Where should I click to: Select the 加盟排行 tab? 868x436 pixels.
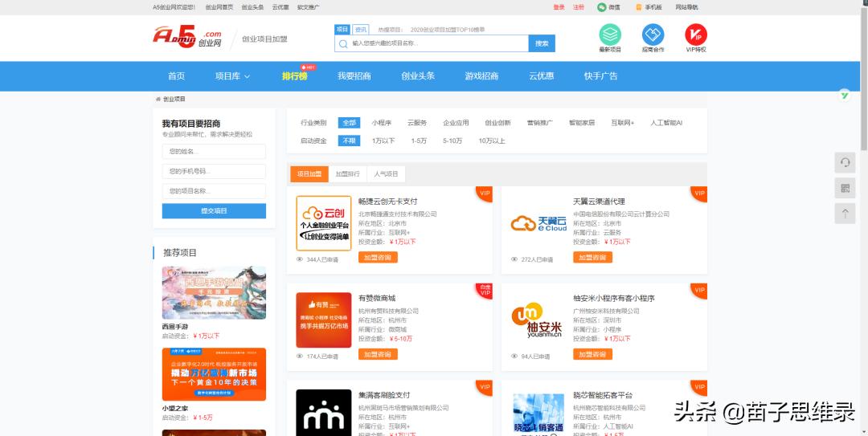tap(348, 173)
